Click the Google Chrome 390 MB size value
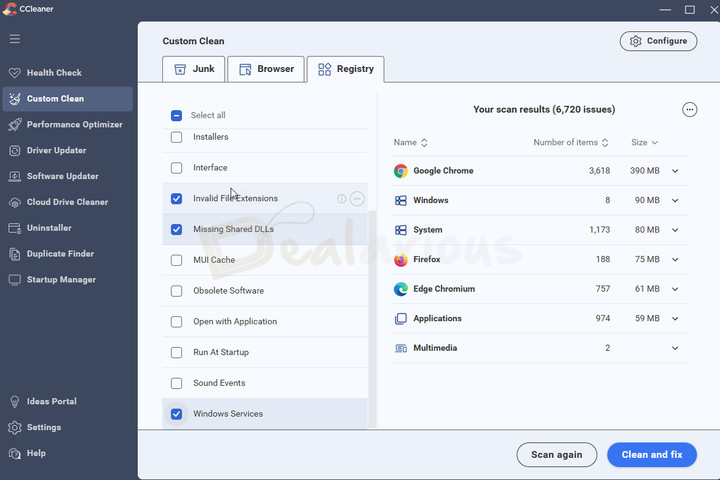Viewport: 720px width, 480px height. (x=645, y=171)
